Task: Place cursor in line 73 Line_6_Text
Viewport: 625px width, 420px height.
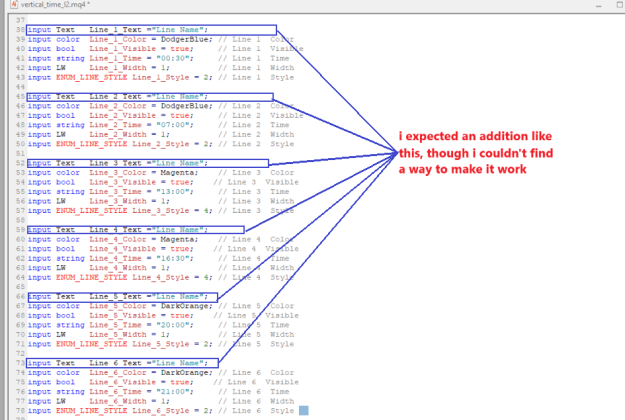Action: click(115, 363)
